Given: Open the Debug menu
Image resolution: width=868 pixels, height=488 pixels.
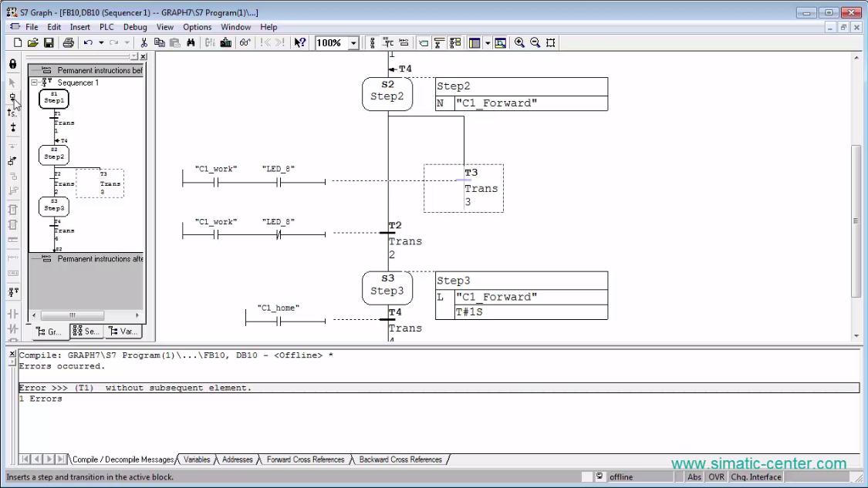Looking at the screenshot, I should 135,27.
